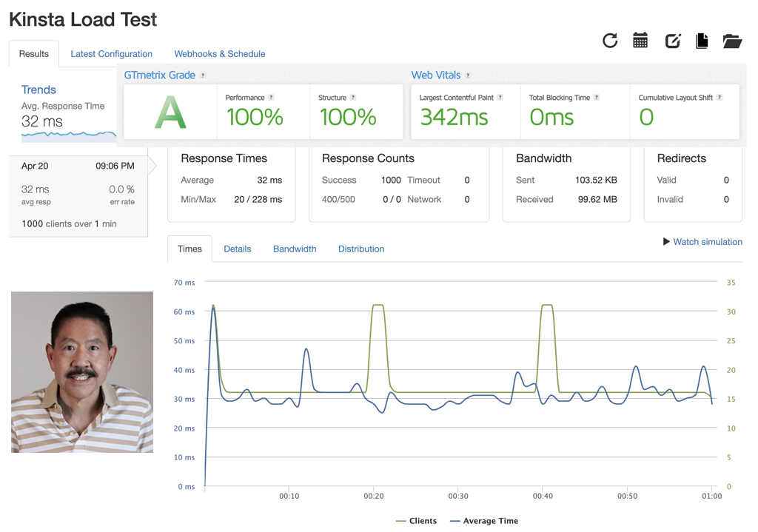Click help icon beside Total Blocking Time

point(597,97)
